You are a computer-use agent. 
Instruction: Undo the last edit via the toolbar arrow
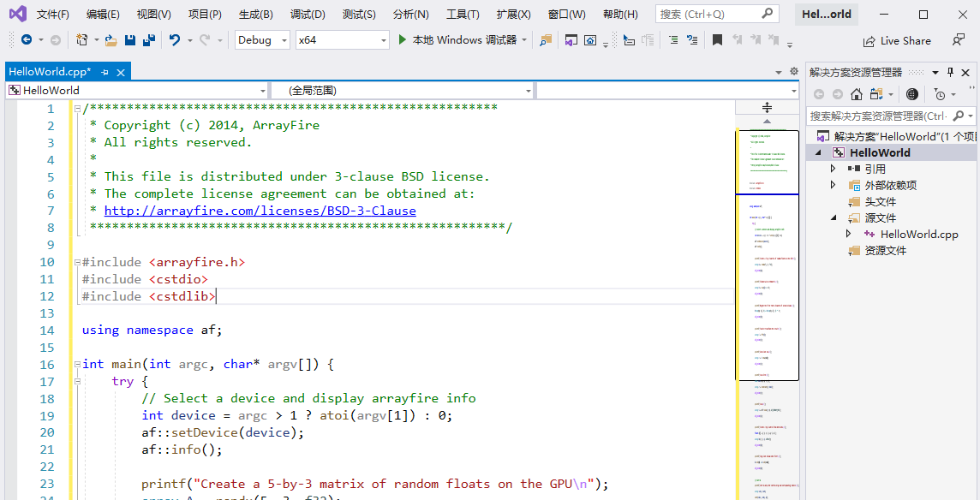click(x=175, y=40)
